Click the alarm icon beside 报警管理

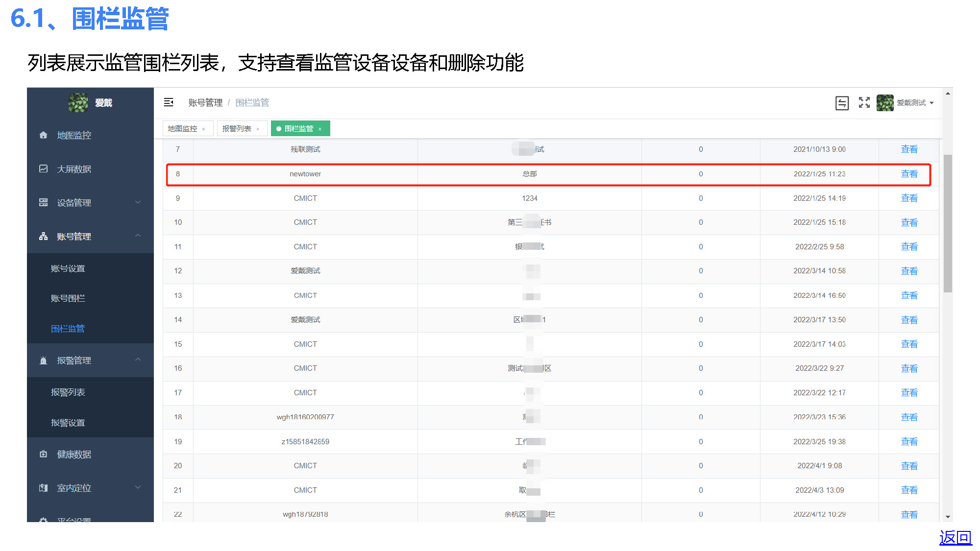tap(44, 360)
